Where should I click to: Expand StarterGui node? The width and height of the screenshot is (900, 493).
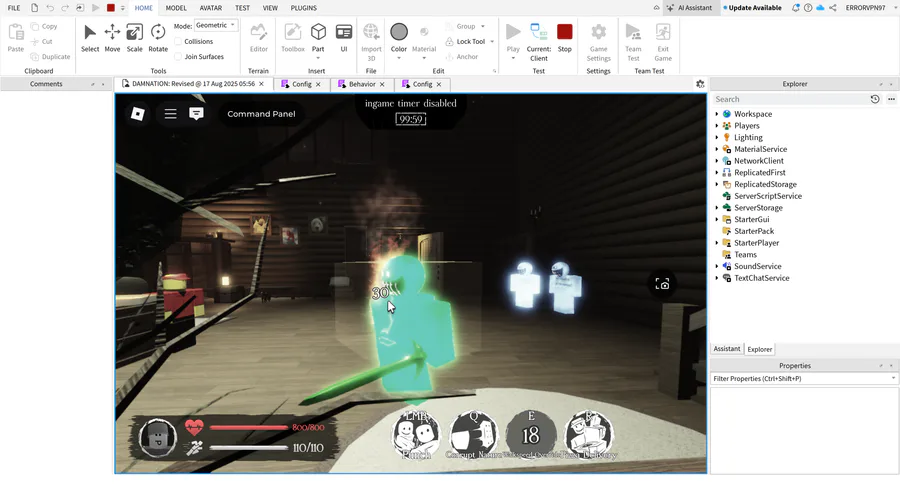716,219
